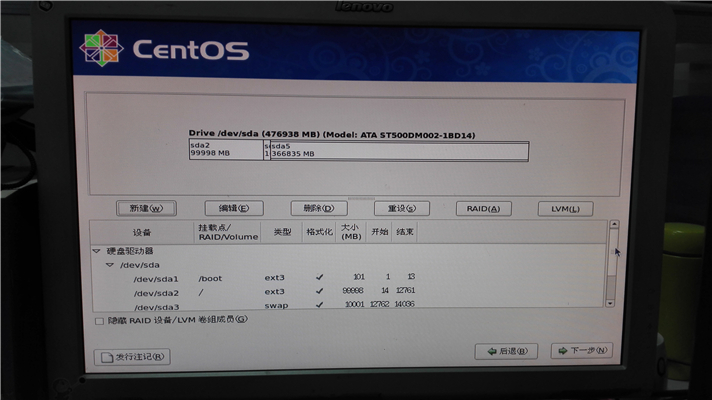712x400 pixels.
Task: Click the 编辑(E) edit button
Action: pyautogui.click(x=234, y=208)
